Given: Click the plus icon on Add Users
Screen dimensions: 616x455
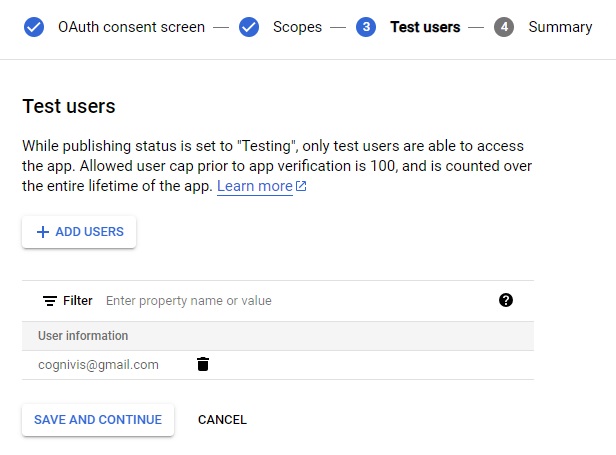Looking at the screenshot, I should pos(42,232).
